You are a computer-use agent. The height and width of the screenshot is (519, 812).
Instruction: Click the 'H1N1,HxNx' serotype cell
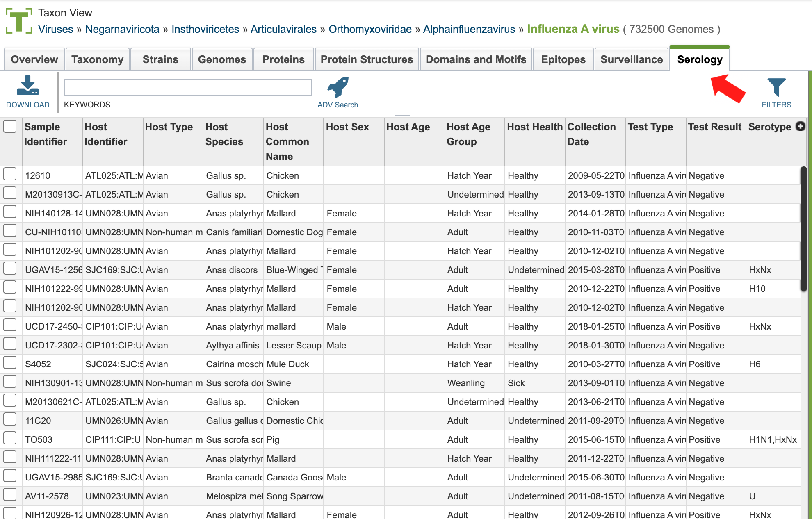[x=773, y=439]
